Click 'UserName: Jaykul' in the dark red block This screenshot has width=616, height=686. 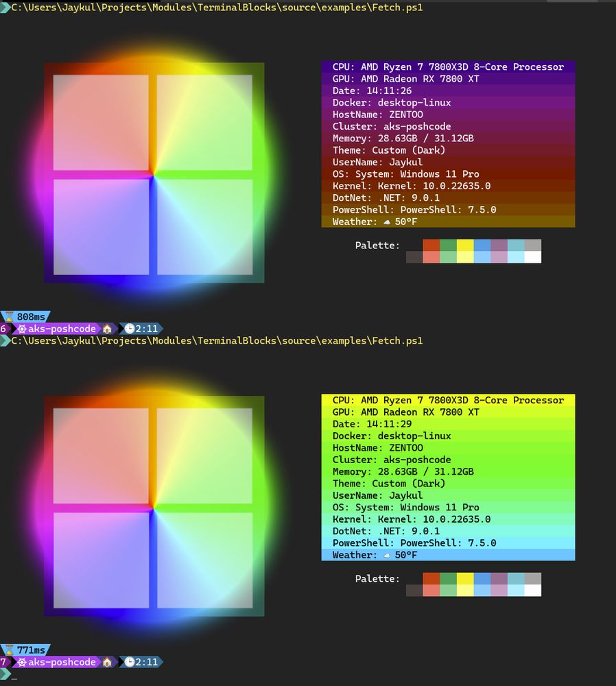[x=377, y=162]
